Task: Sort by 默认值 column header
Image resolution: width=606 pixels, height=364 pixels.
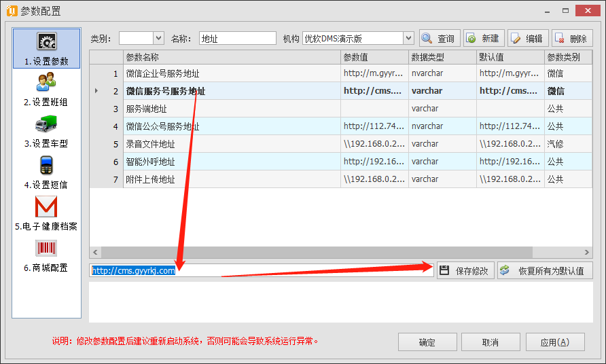Action: click(510, 57)
